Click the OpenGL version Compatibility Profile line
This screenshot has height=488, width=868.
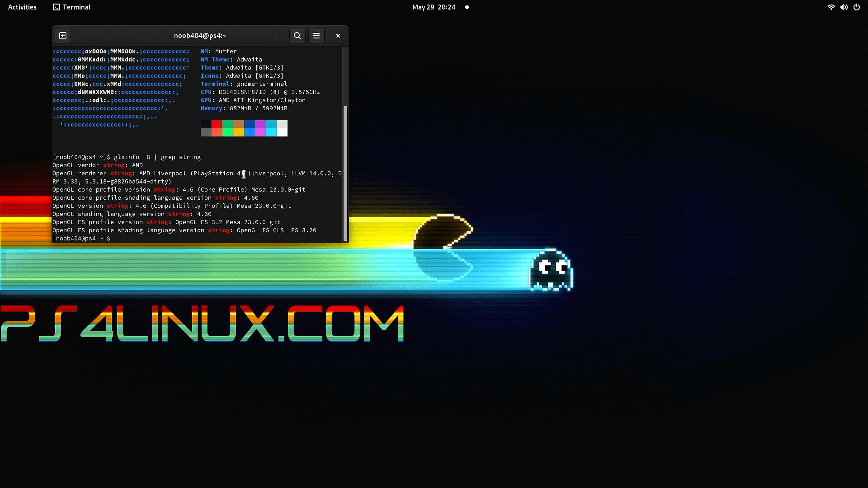pos(171,206)
